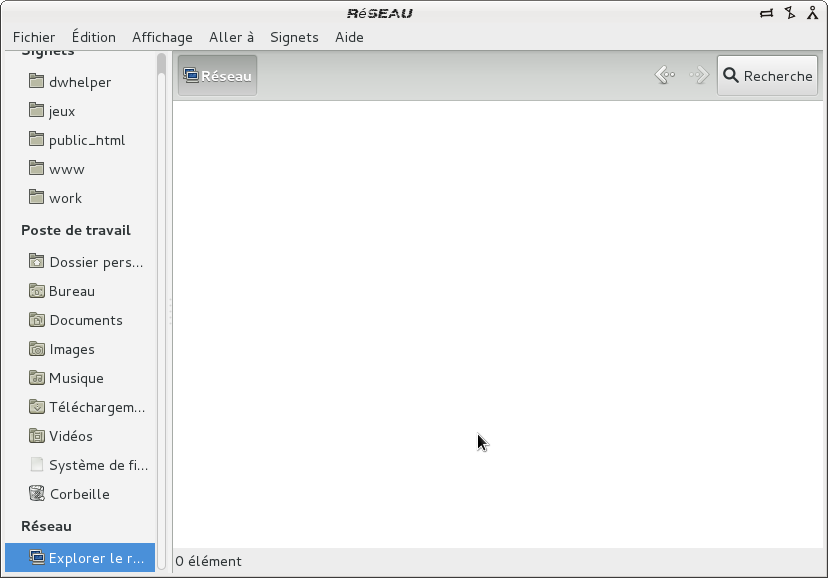Viewport: 828px width, 578px height.
Task: Maximize the window with the title bar icon
Action: tap(789, 13)
